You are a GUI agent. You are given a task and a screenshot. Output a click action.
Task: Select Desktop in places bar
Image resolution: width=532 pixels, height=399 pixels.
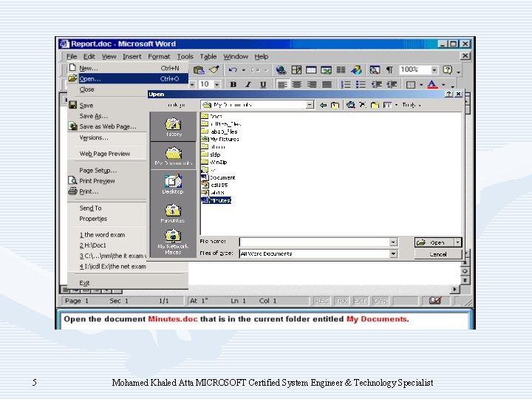click(x=173, y=184)
